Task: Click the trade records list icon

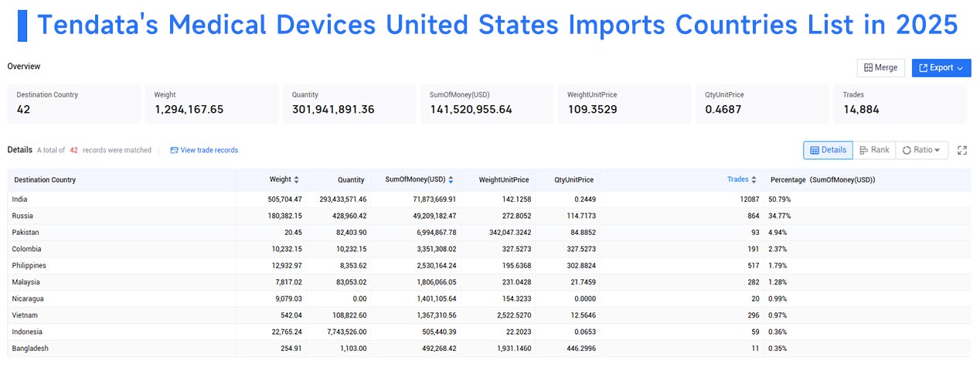Action: (174, 150)
